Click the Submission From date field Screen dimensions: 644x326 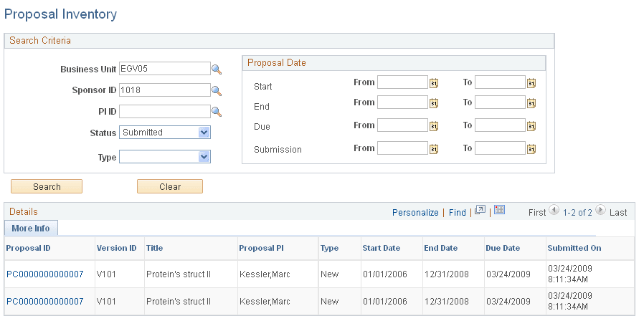[x=402, y=148]
